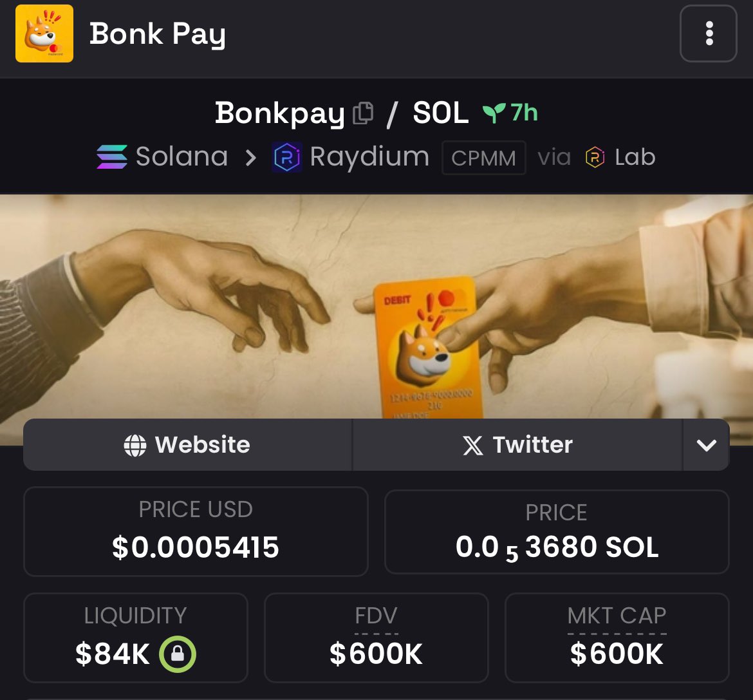The image size is (753, 700).
Task: Click the Raydium exchange logo
Action: [286, 157]
